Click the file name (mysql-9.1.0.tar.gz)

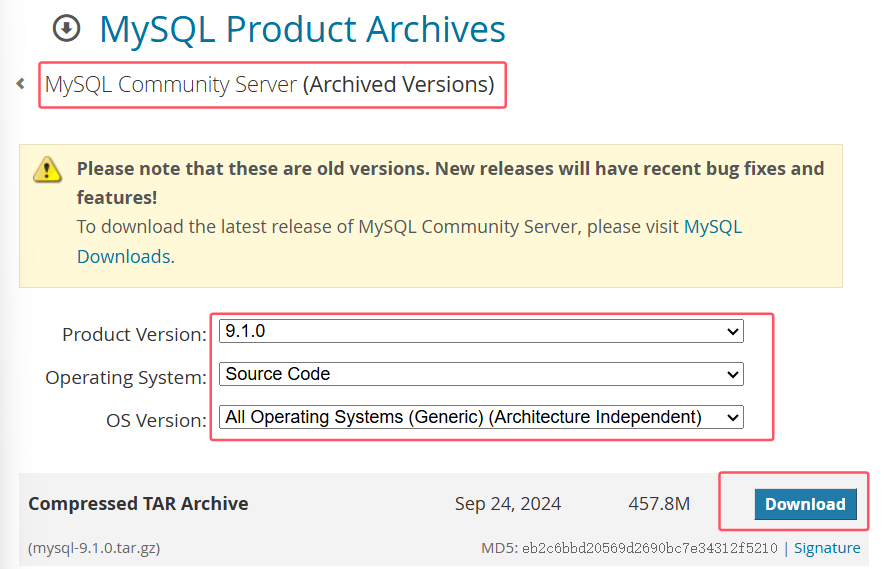pyautogui.click(x=94, y=548)
